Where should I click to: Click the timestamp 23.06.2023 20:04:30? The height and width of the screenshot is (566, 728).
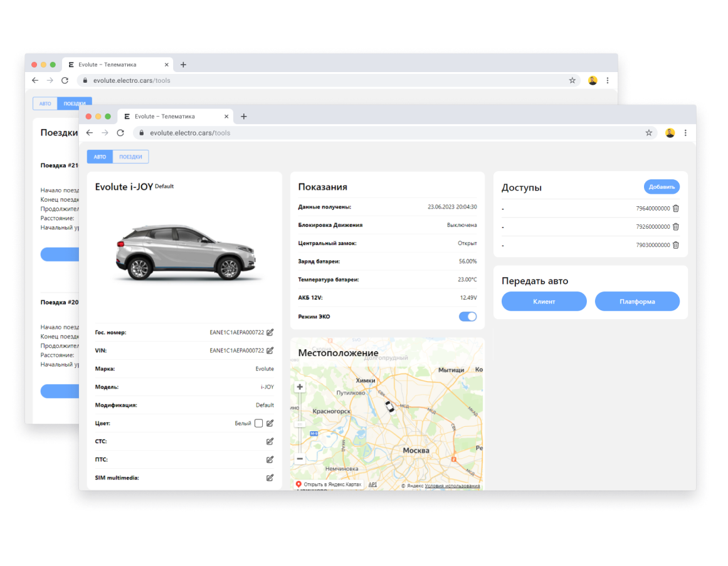[452, 207]
